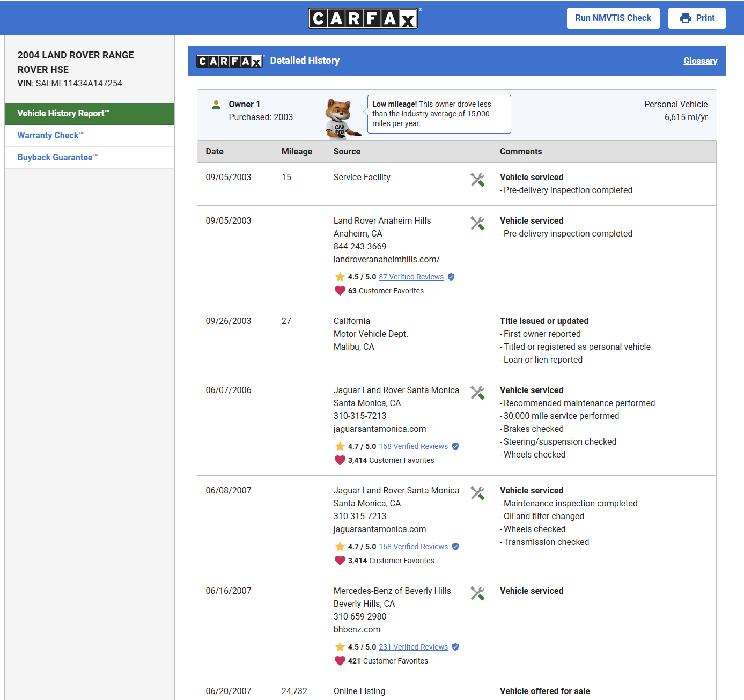744x700 pixels.
Task: Click heart icon in 06/08/2007 3,414 Favorites
Action: point(340,561)
